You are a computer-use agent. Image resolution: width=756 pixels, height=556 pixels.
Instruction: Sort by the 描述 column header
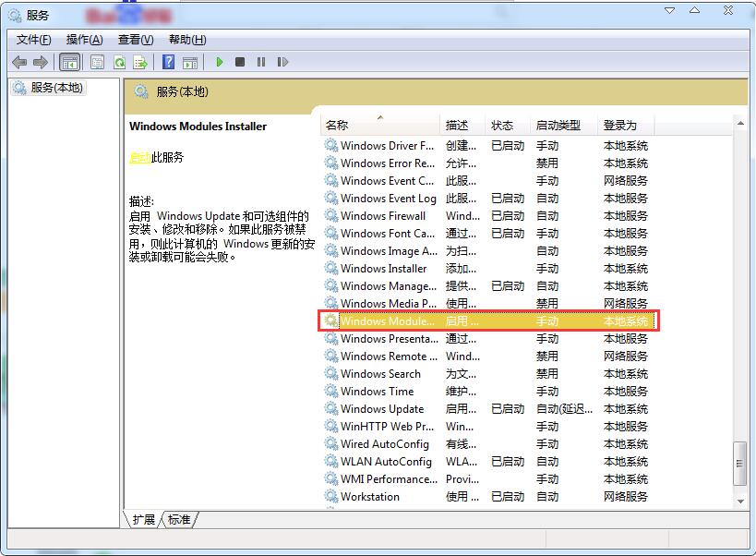pos(462,126)
